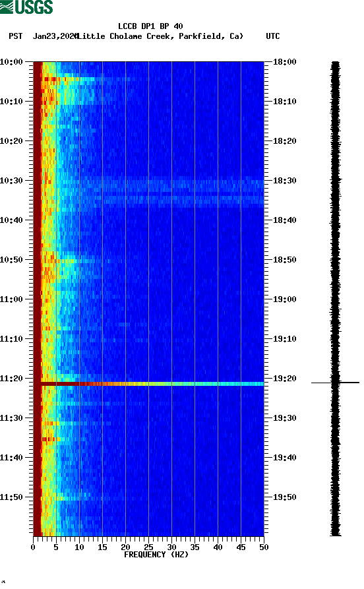Viewport: 364px width, 589px height.
Task: Click the USGS logo
Action: (26, 7)
